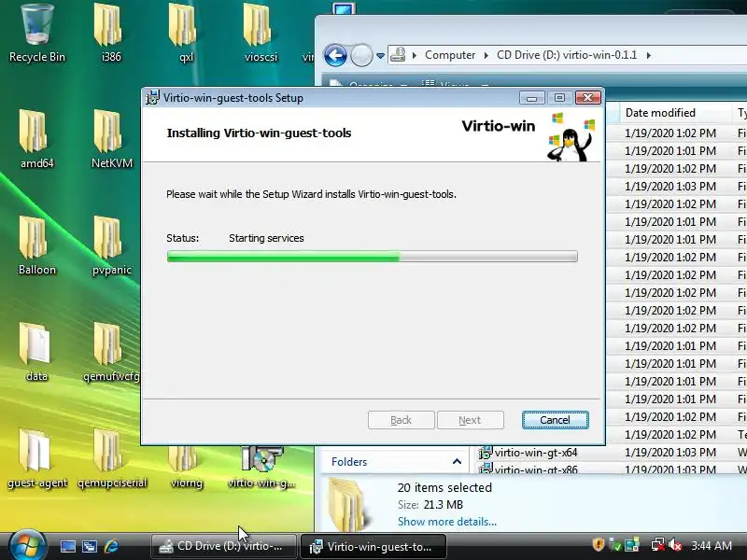747x560 pixels.
Task: Select the guest-agent folder on desktop
Action: click(36, 459)
